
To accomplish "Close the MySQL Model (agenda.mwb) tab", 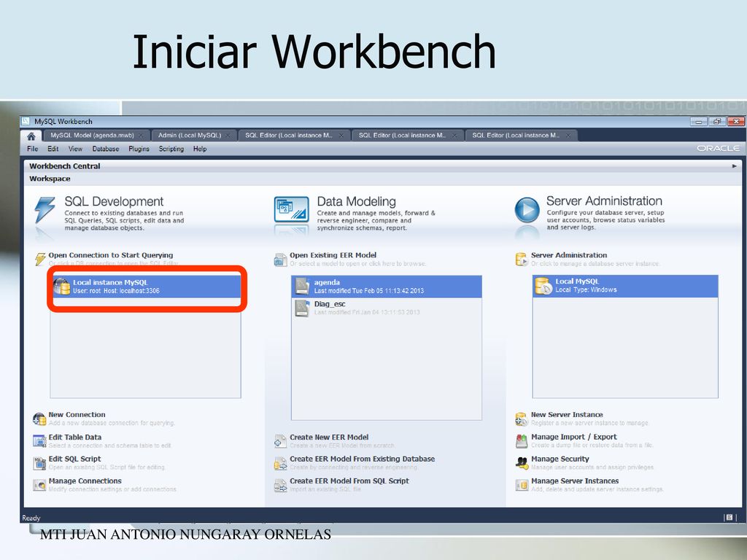I will coord(141,136).
